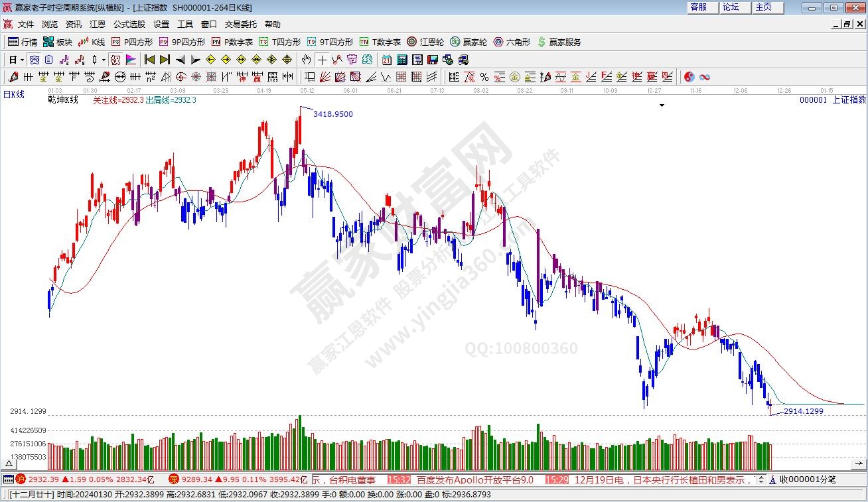This screenshot has height=502, width=868.
Task: Click the small black triangle above chart
Action: point(662,105)
